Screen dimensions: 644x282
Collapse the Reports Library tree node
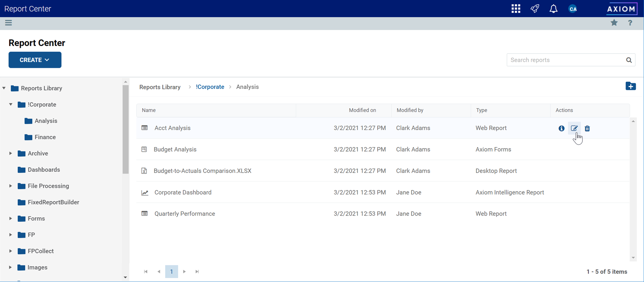click(x=4, y=88)
